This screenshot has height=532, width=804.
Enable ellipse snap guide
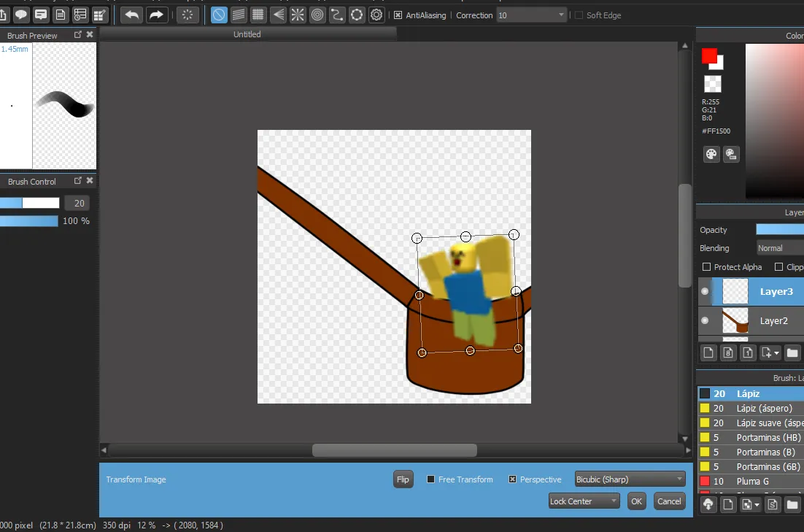click(357, 15)
